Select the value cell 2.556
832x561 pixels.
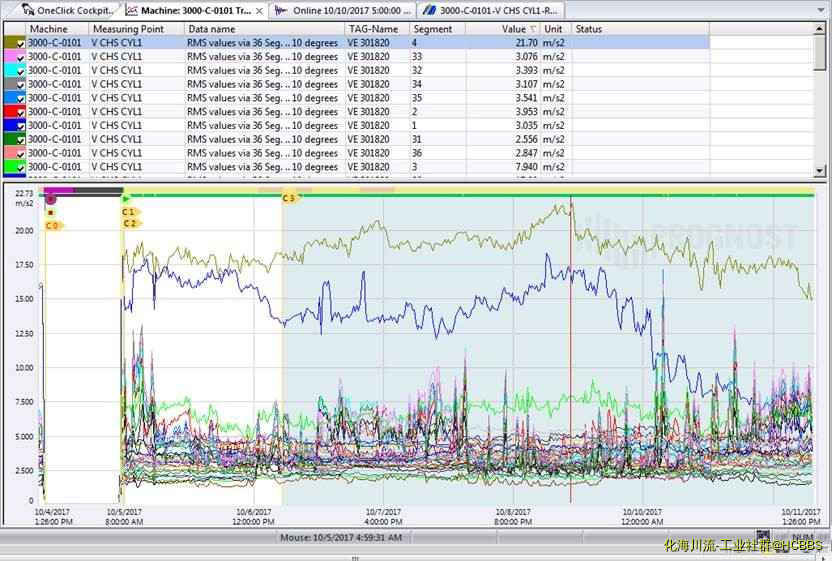tap(502, 139)
